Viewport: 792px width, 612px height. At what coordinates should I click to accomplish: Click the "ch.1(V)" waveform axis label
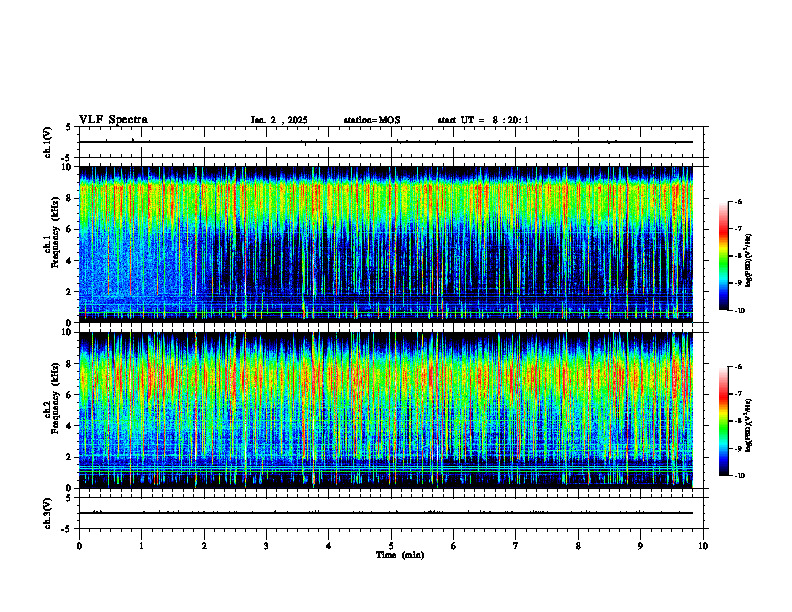(x=48, y=142)
